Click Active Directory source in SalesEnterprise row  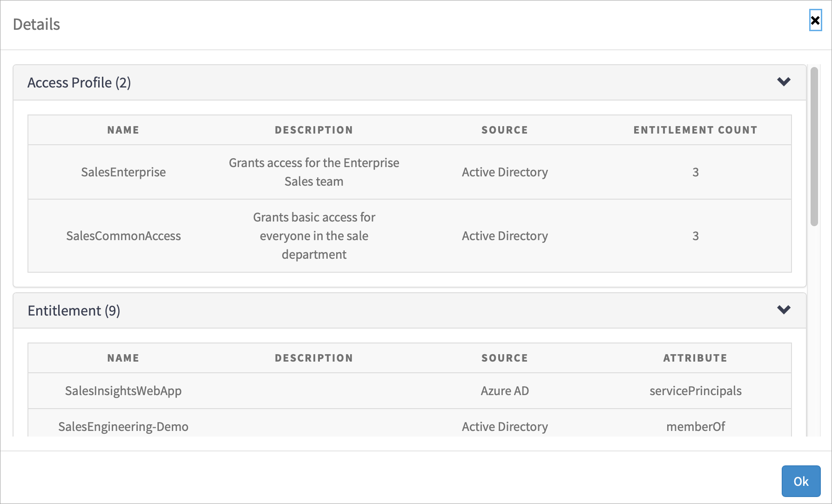pyautogui.click(x=505, y=172)
